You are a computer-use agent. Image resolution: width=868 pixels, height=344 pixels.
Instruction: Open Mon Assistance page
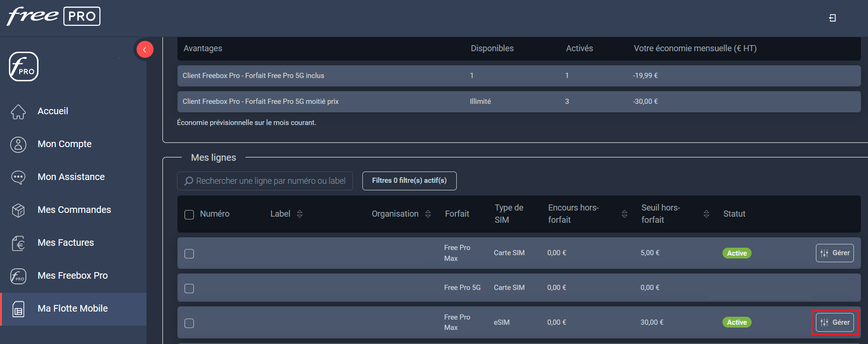coord(71,177)
